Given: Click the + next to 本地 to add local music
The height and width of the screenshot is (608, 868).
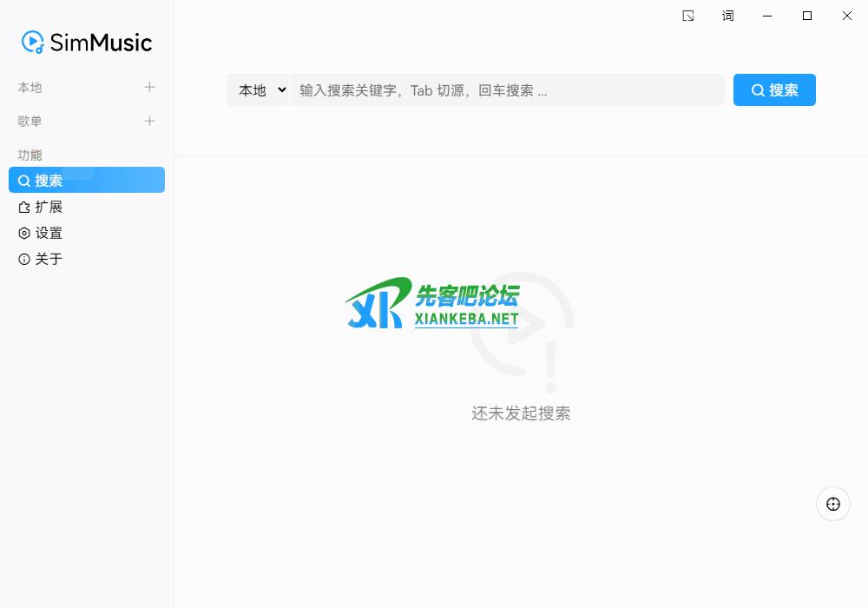Looking at the screenshot, I should coord(149,87).
